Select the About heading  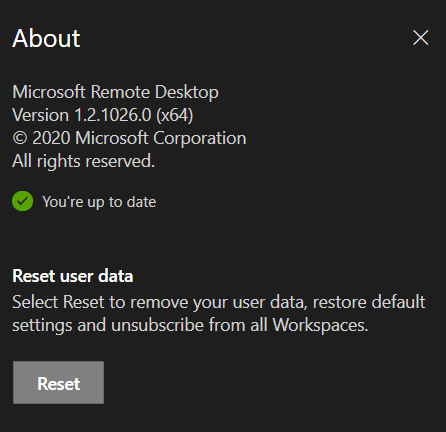[46, 38]
